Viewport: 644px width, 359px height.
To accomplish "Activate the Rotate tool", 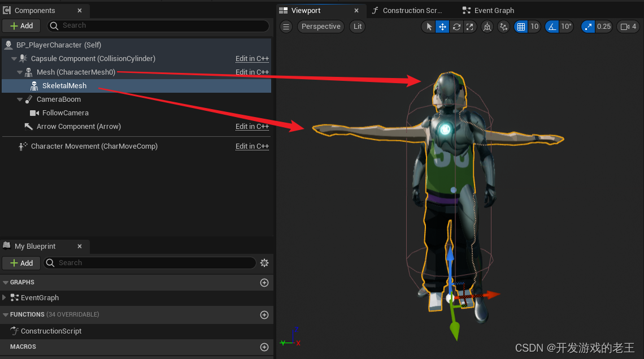I will click(456, 27).
